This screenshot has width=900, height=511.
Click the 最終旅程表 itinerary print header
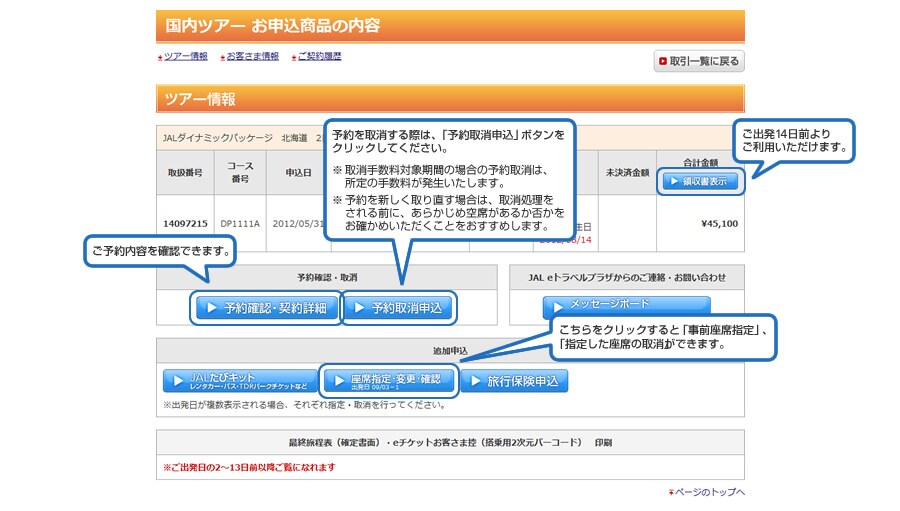450,441
